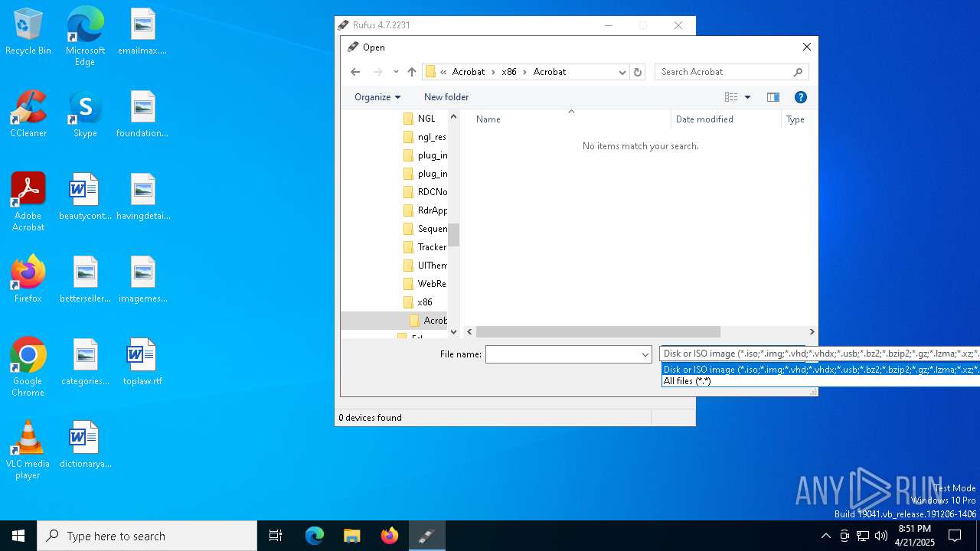Open the Adobe Acrobat desktop shortcut
This screenshot has width=980, height=551.
(28, 202)
